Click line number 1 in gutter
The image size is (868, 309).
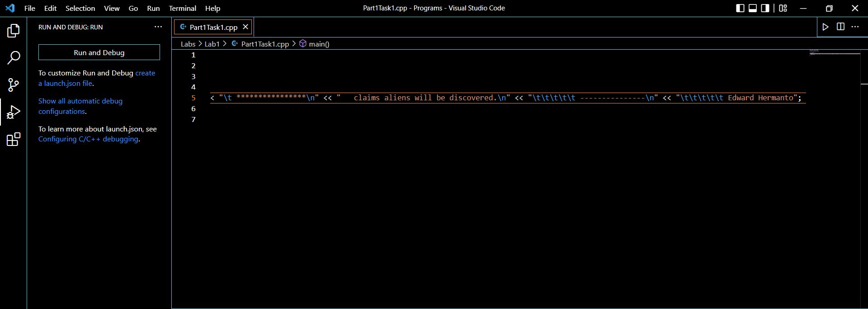pos(193,55)
